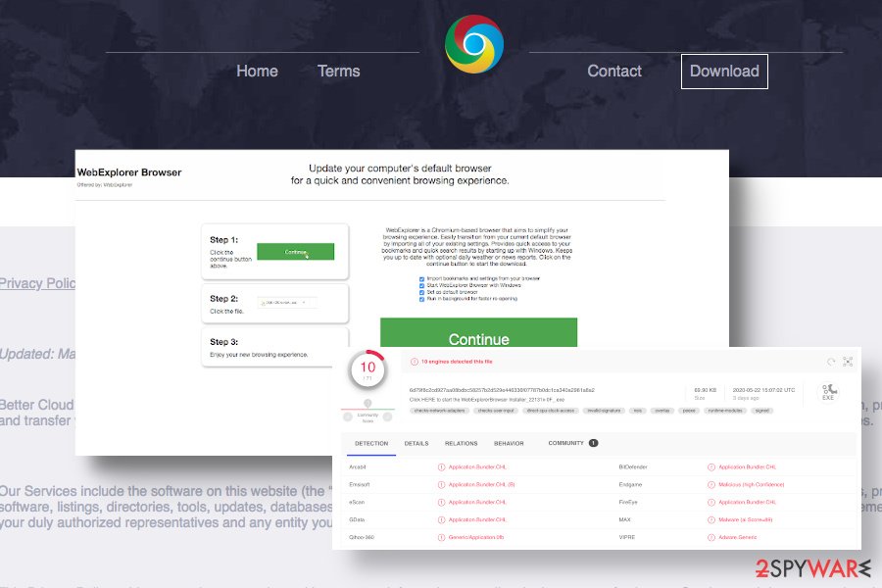Click the 2020-05-22 scan date text
Image resolution: width=882 pixels, height=588 pixels.
(763, 390)
